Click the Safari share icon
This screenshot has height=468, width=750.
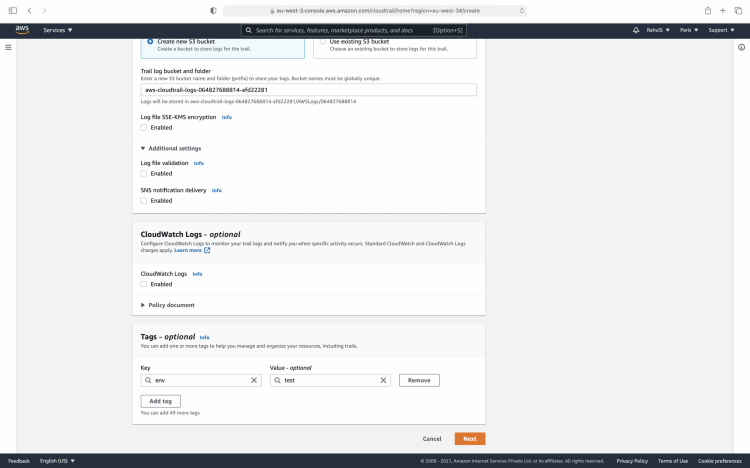[x=708, y=10]
